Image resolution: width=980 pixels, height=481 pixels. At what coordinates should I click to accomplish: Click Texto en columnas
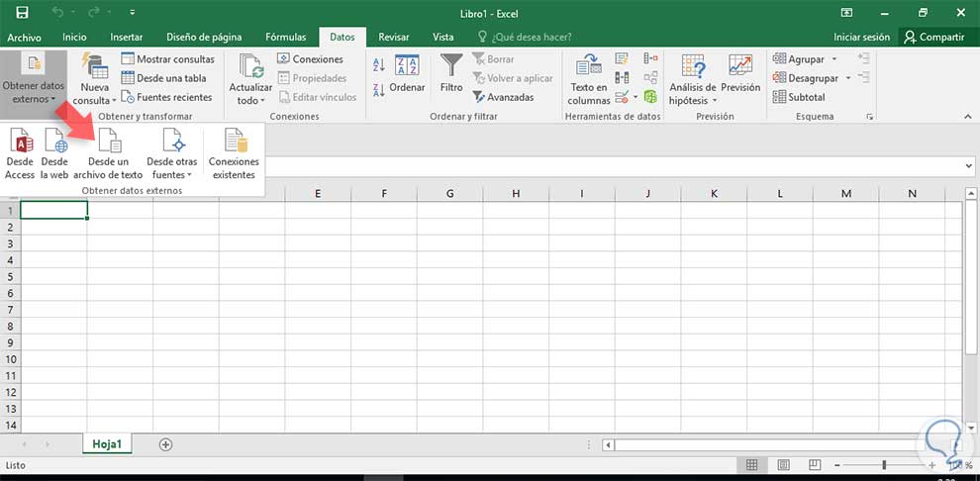point(589,78)
